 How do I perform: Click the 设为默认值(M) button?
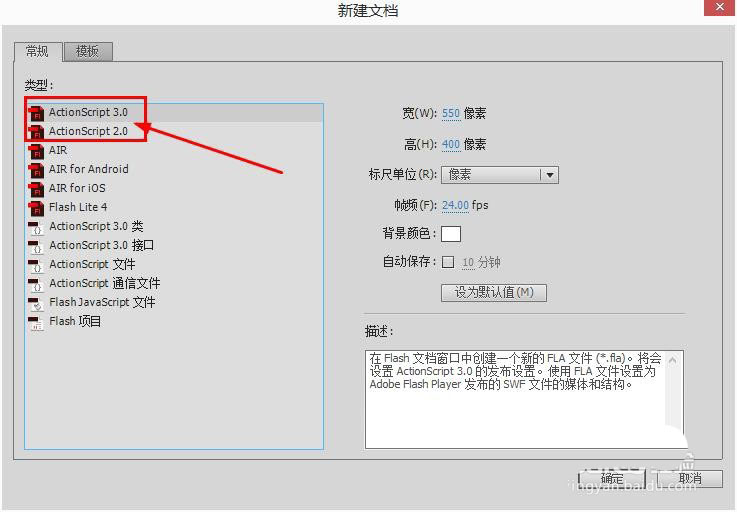tap(494, 292)
